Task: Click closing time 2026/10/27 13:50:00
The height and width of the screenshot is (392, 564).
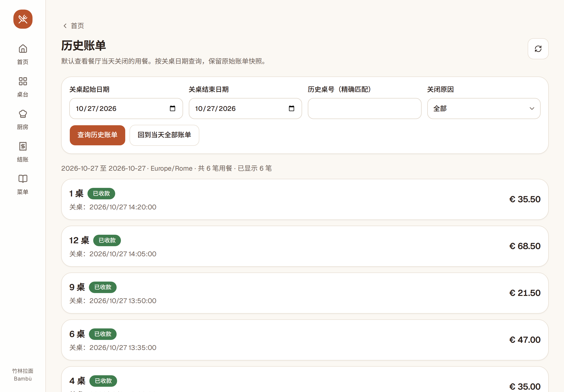Action: [123, 301]
